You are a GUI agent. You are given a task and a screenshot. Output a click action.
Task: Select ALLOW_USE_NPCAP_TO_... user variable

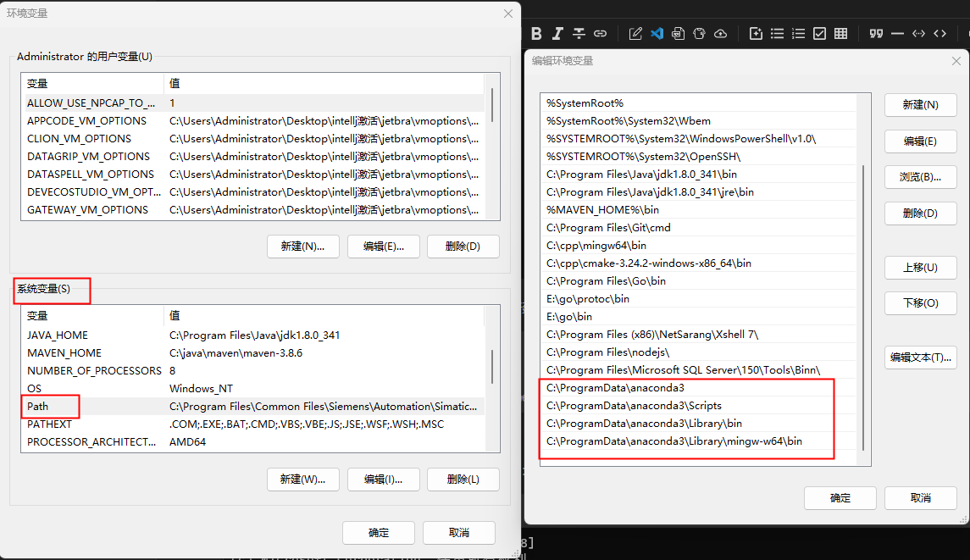pos(253,103)
